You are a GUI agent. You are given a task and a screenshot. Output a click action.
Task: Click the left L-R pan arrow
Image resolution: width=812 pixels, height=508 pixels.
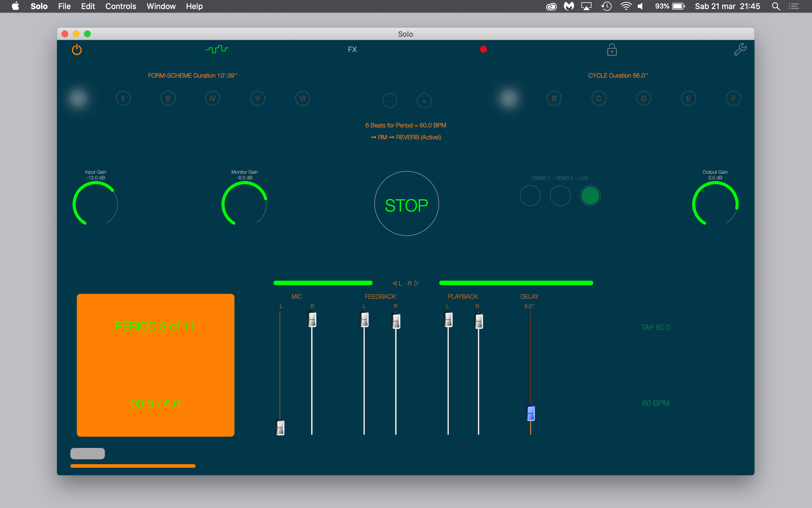click(395, 283)
